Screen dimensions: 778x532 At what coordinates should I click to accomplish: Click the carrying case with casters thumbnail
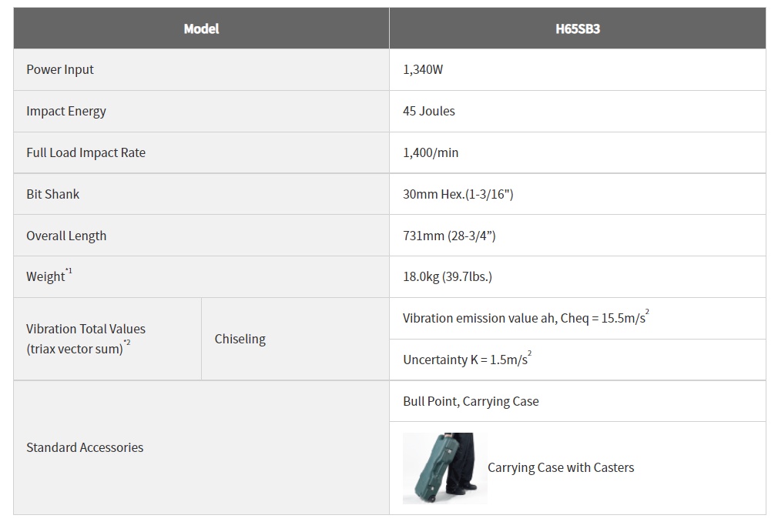(444, 468)
